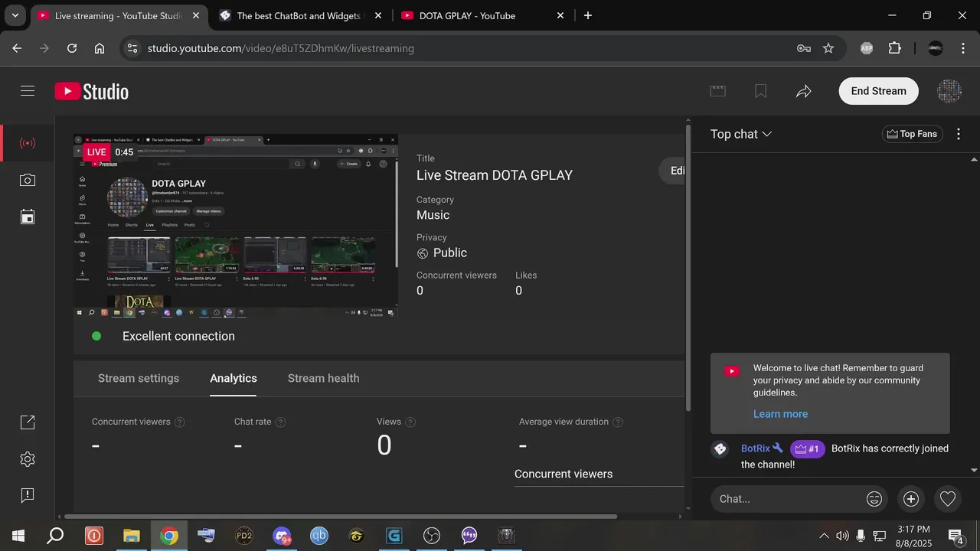Open the YouTube Studio hamburger menu

pyautogui.click(x=28, y=91)
